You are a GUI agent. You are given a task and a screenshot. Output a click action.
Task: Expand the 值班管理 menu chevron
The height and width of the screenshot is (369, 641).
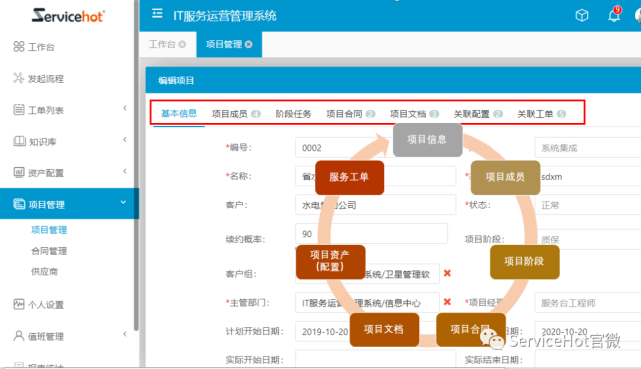(x=125, y=334)
